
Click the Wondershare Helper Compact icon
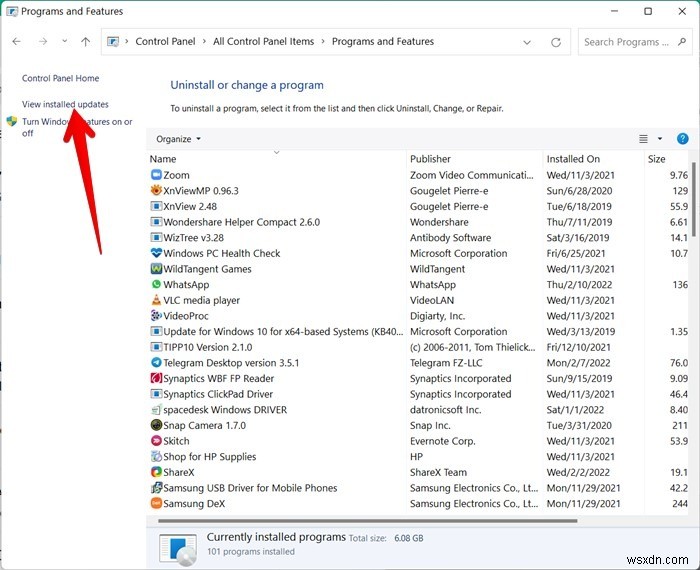point(156,222)
